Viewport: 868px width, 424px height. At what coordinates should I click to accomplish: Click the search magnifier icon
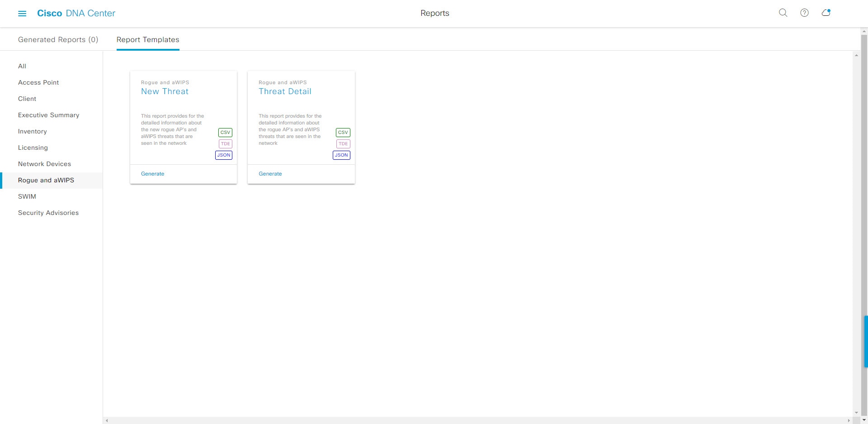point(783,13)
